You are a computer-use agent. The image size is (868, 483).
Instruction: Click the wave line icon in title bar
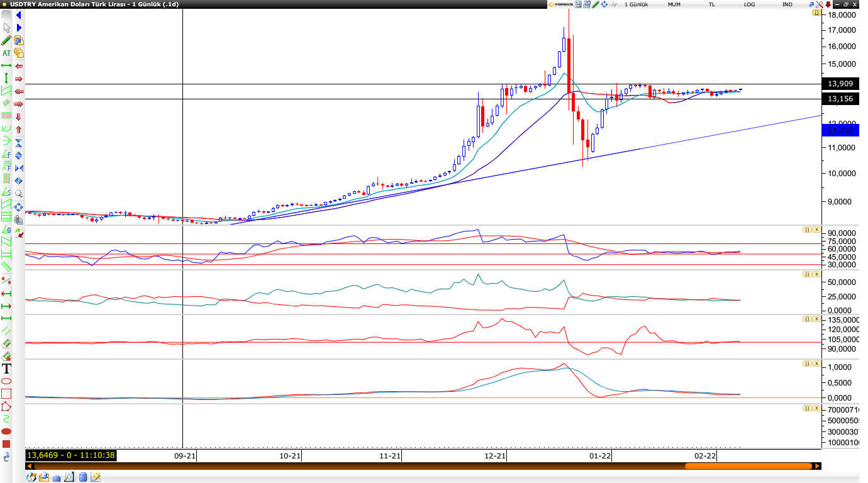(613, 4)
